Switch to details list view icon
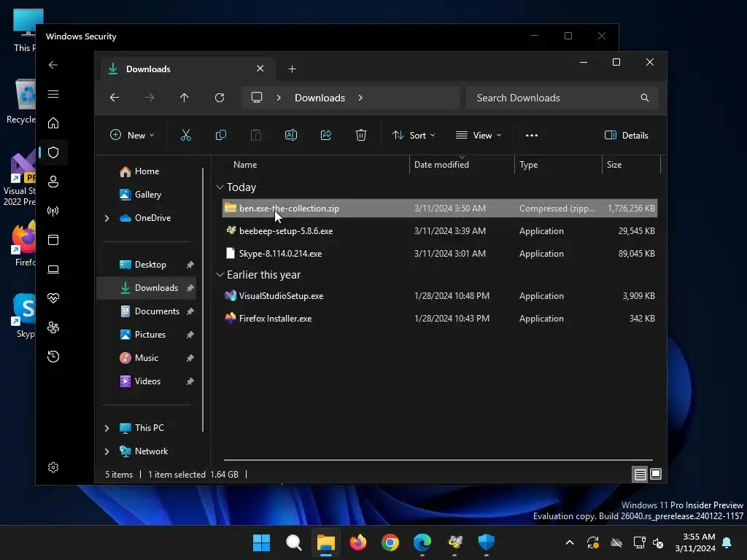 tap(640, 474)
